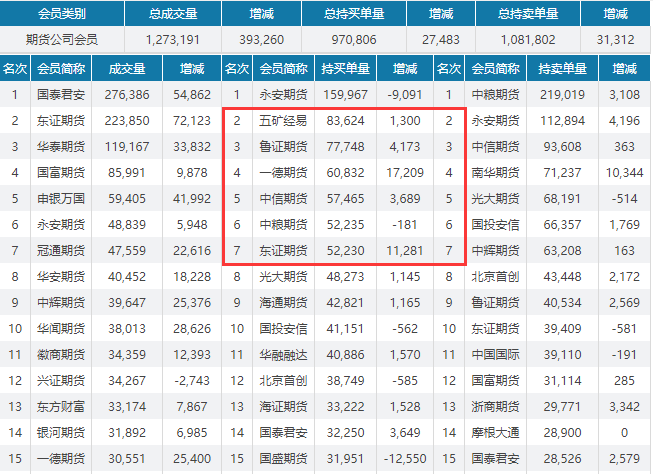Click the buy position value 83,624
Screen dimensions: 653x474
coord(346,121)
